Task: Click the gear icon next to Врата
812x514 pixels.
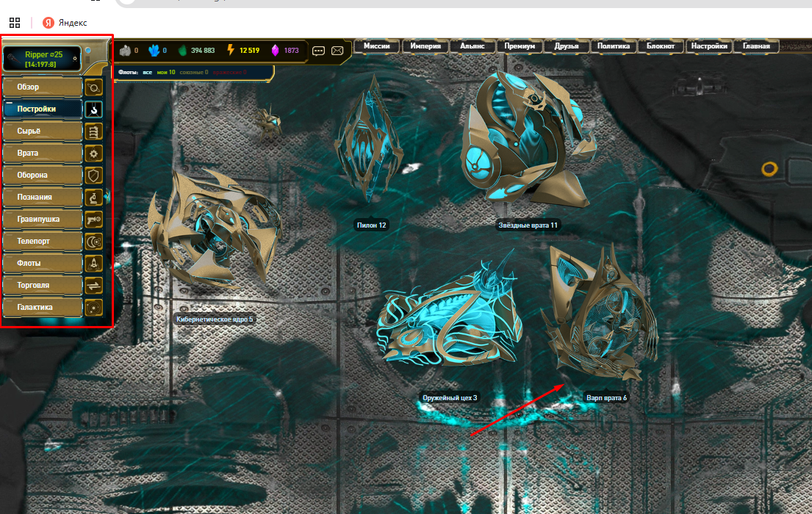Action: pos(93,153)
